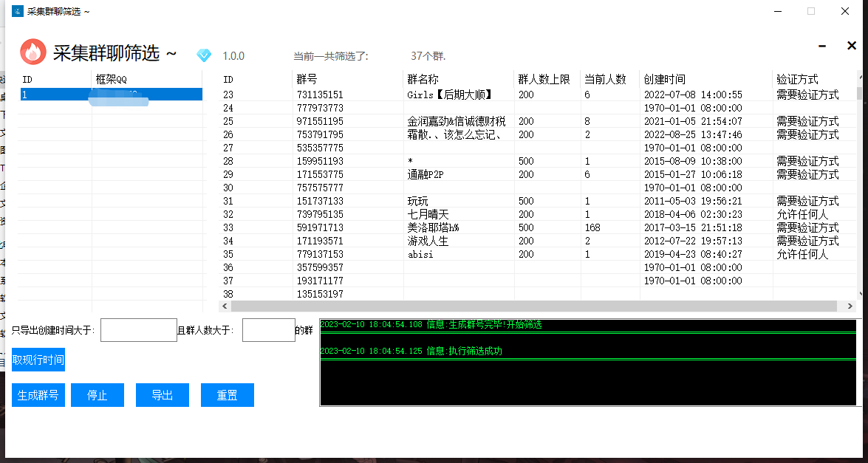
Task: Click the inner minimize dash button
Action: 823,46
